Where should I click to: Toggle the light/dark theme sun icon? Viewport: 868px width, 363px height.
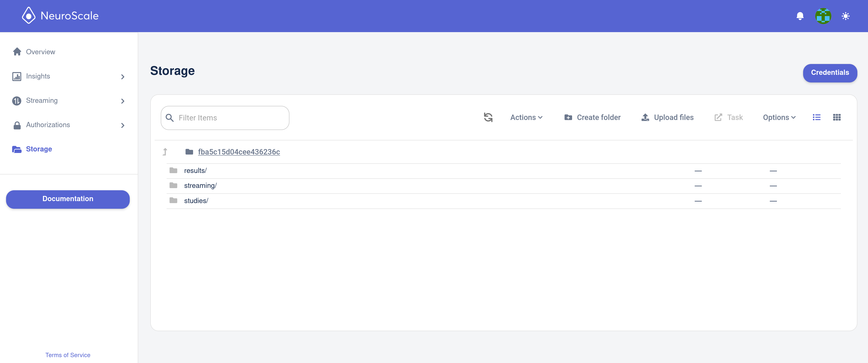click(845, 16)
